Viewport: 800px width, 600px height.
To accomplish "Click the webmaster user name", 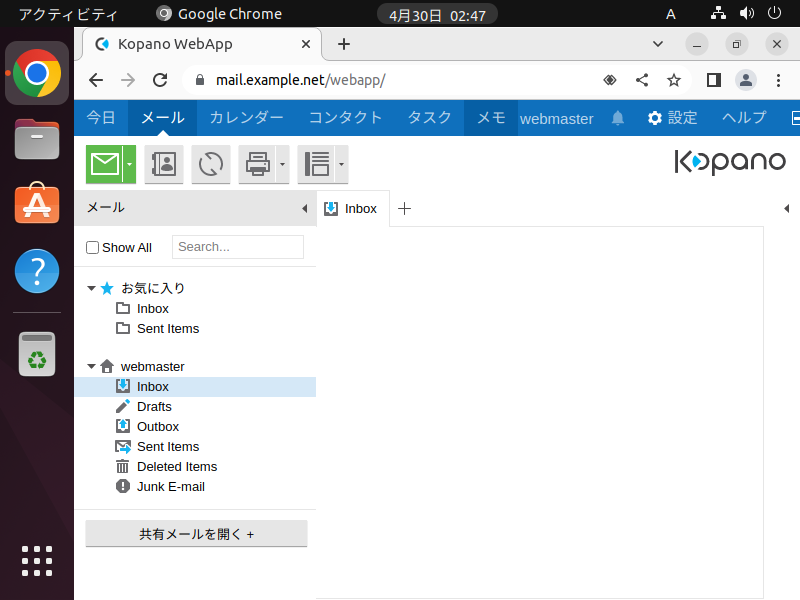I will [x=557, y=119].
